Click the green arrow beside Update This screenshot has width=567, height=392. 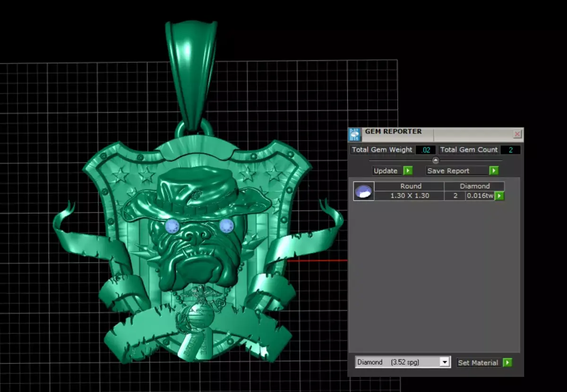408,170
